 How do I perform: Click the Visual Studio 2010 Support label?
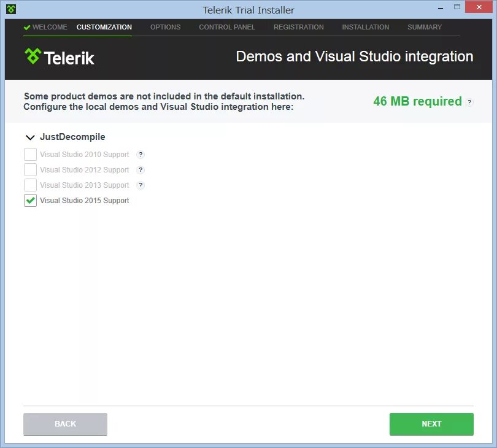84,155
